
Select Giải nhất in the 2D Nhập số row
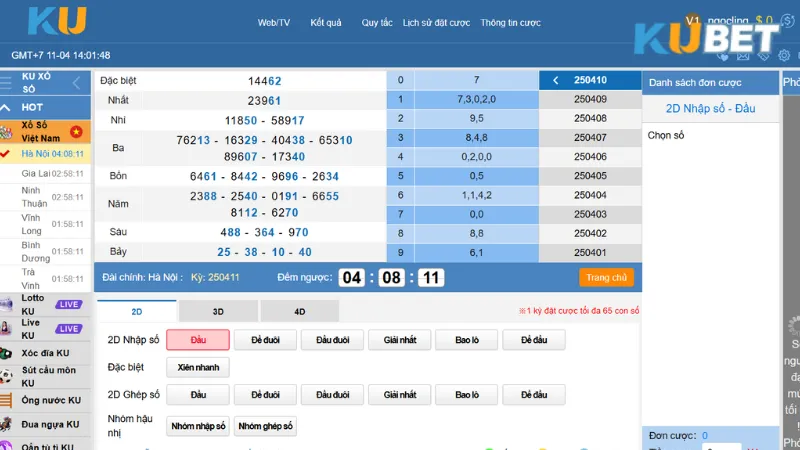coord(400,340)
